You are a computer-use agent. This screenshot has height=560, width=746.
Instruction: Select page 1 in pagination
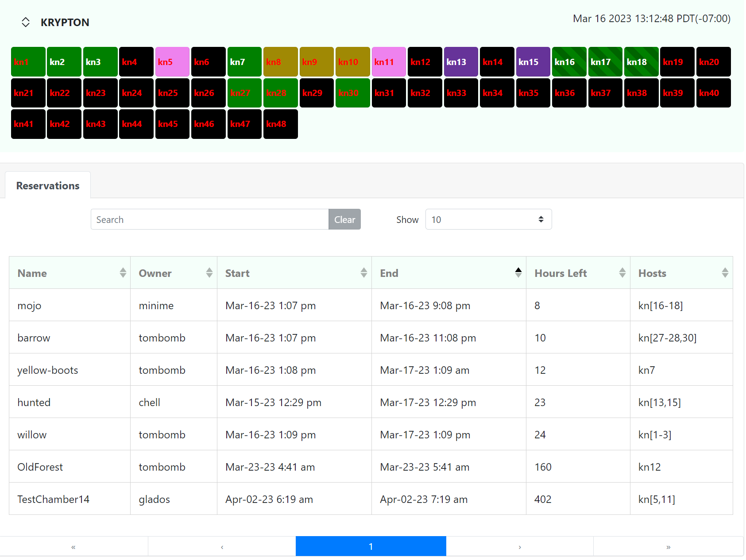371,547
